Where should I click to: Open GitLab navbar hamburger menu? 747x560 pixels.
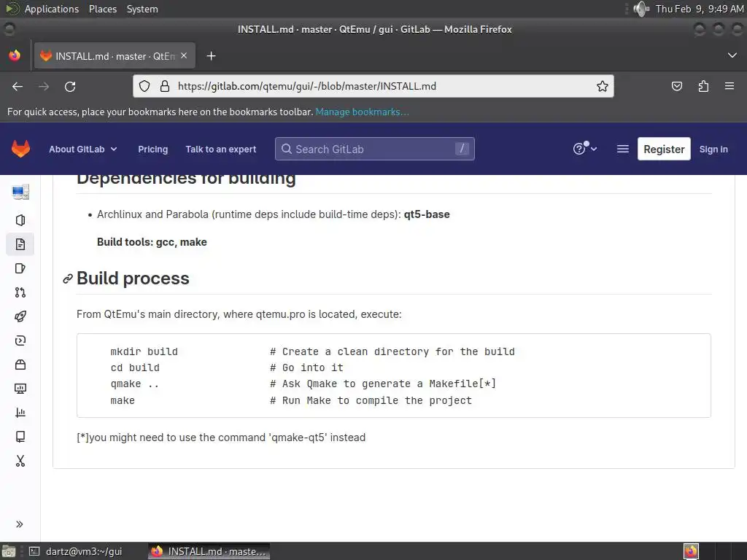(x=623, y=149)
